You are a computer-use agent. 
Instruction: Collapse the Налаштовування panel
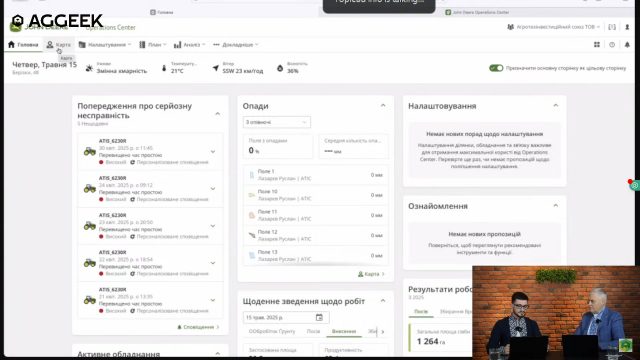pos(556,105)
